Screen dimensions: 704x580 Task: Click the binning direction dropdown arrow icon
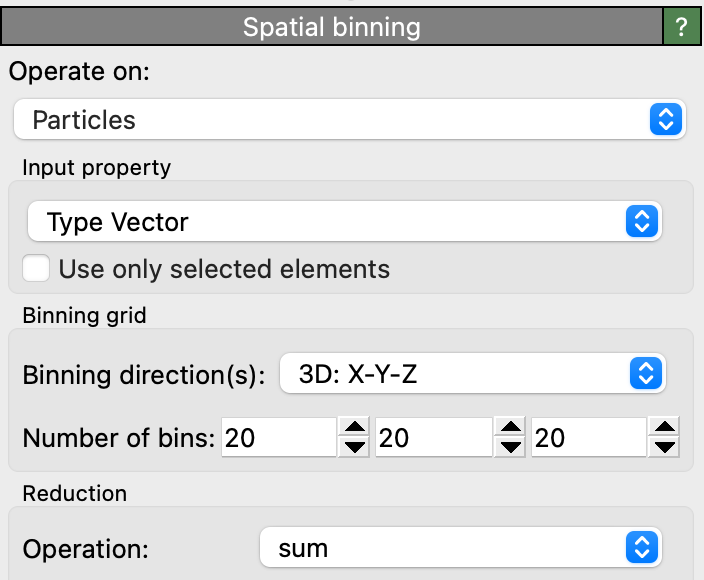[646, 373]
